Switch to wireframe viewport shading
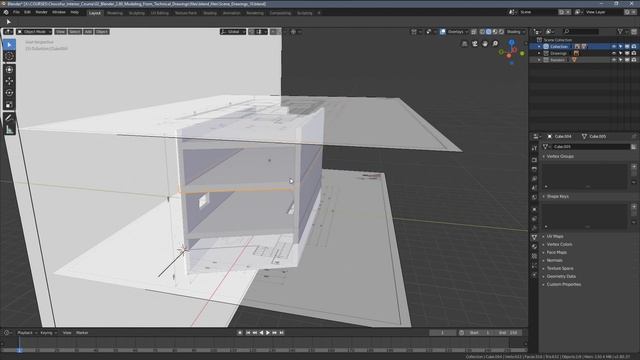 [482, 32]
